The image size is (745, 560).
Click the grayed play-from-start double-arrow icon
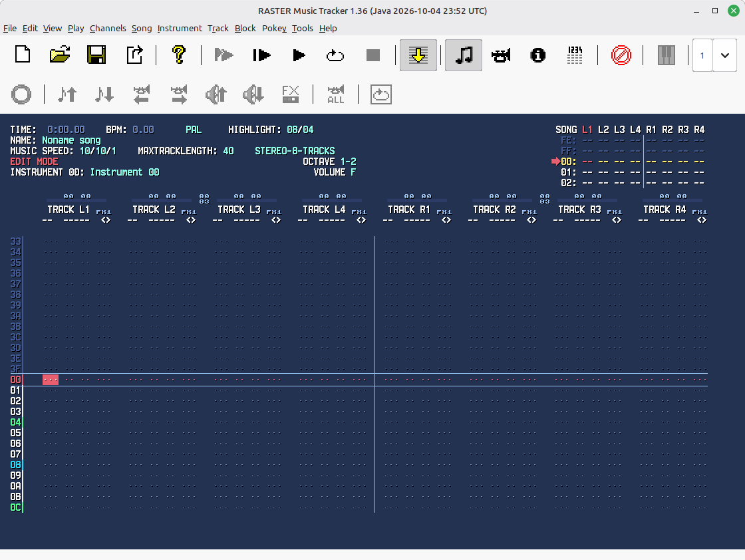pyautogui.click(x=223, y=55)
